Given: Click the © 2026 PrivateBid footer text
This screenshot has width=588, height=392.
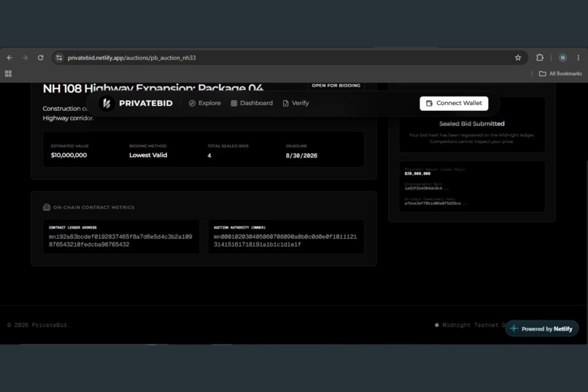Looking at the screenshot, I should pyautogui.click(x=39, y=326).
